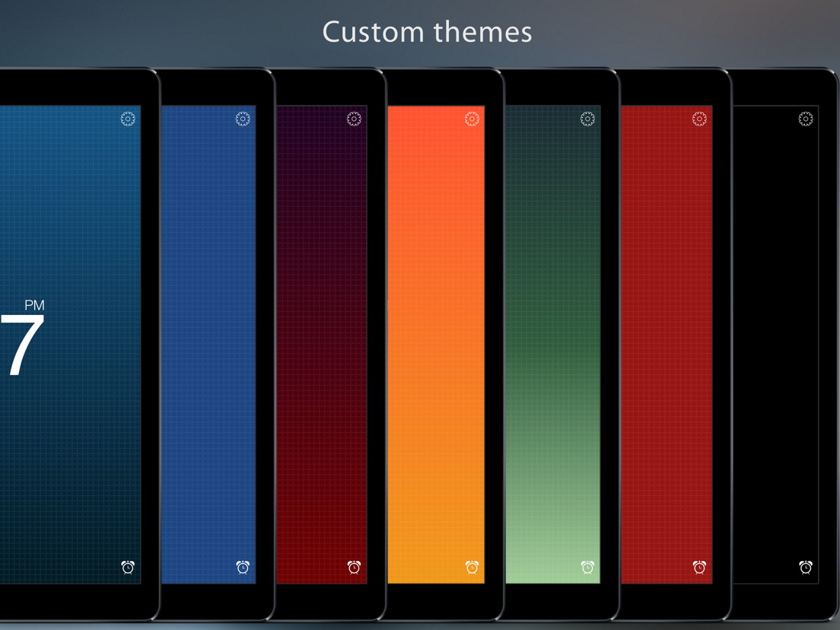The width and height of the screenshot is (840, 630).
Task: Open alarm clock on orange theme
Action: (x=472, y=567)
